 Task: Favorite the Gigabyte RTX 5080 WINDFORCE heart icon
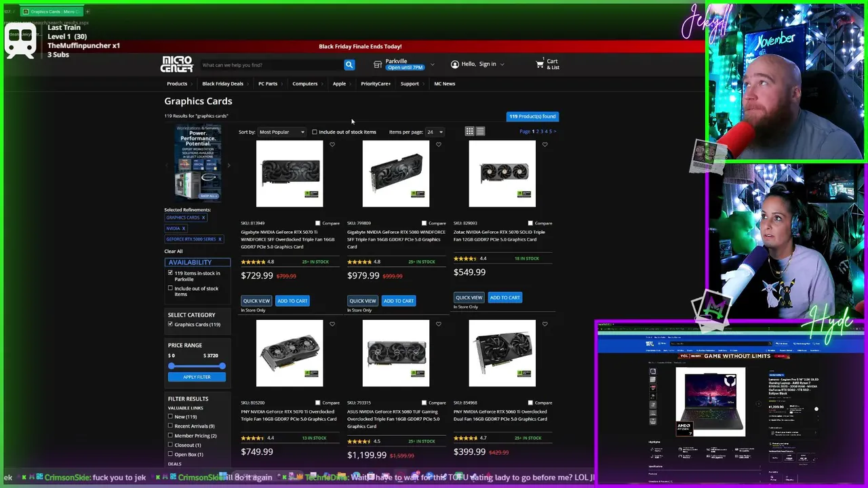pyautogui.click(x=439, y=144)
